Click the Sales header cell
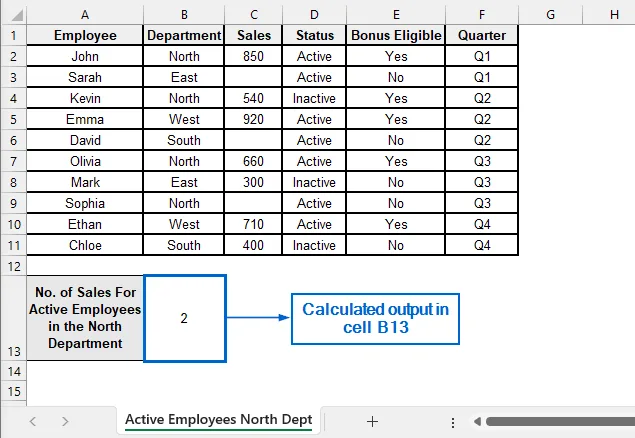The width and height of the screenshot is (635, 438). (x=254, y=35)
